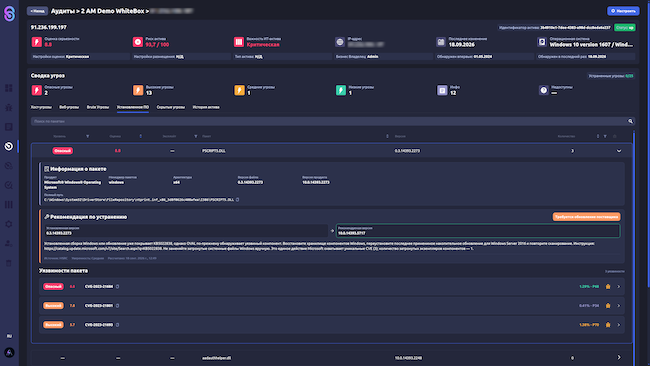Click the dangerous threats red icon
The image size is (650, 366).
point(36,90)
